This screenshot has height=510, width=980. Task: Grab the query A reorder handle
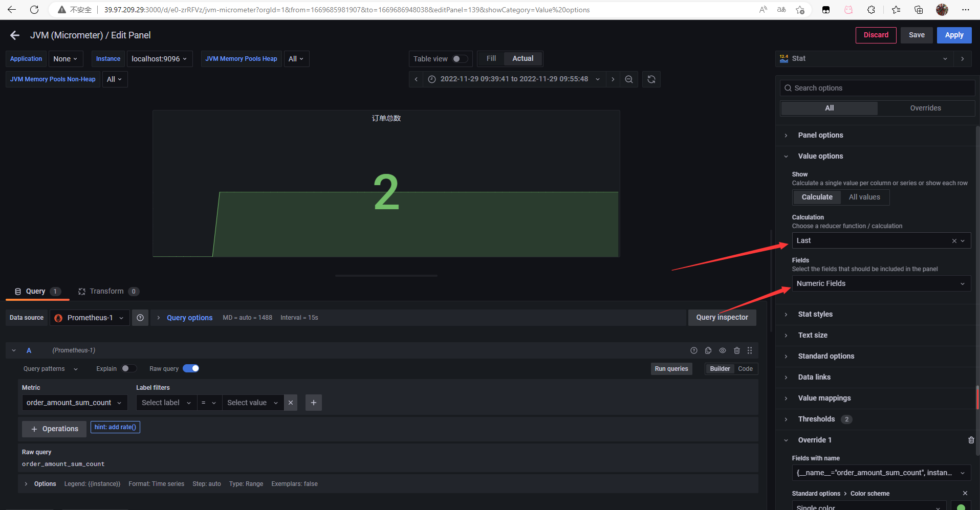750,350
